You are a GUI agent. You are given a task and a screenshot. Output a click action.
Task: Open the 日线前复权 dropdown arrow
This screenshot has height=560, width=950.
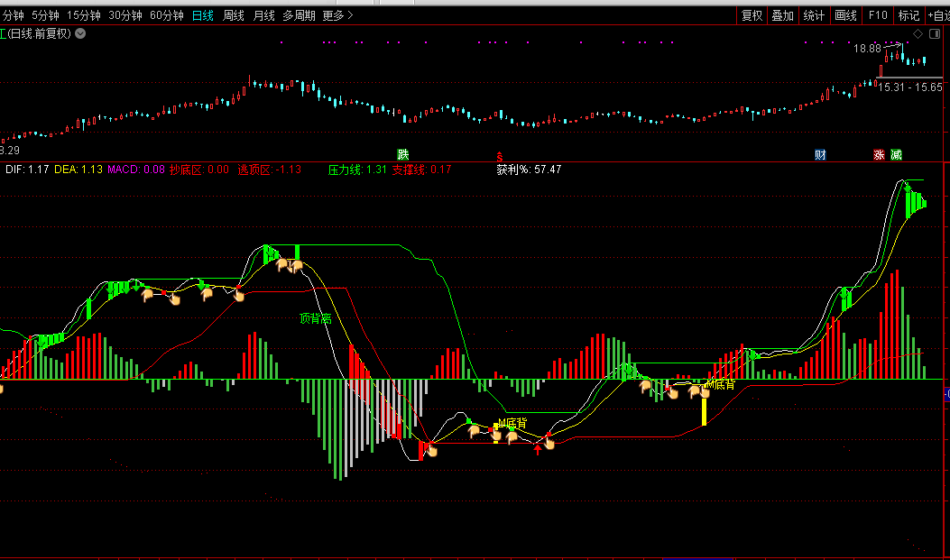click(80, 33)
